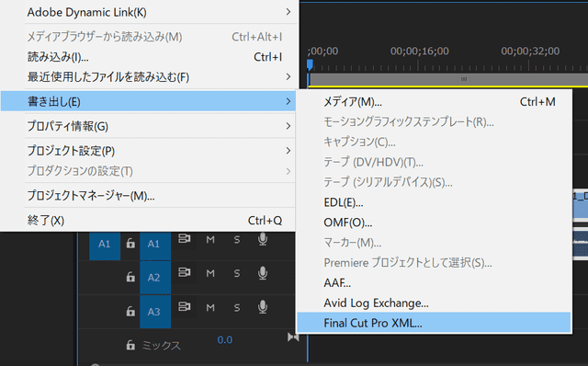Enable voice-over record microphone on track A1

[x=263, y=239]
